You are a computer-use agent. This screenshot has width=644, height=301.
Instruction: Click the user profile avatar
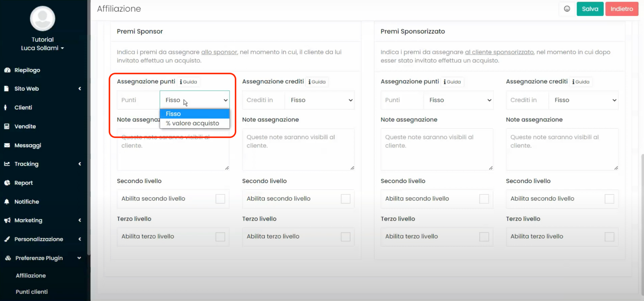click(x=43, y=19)
